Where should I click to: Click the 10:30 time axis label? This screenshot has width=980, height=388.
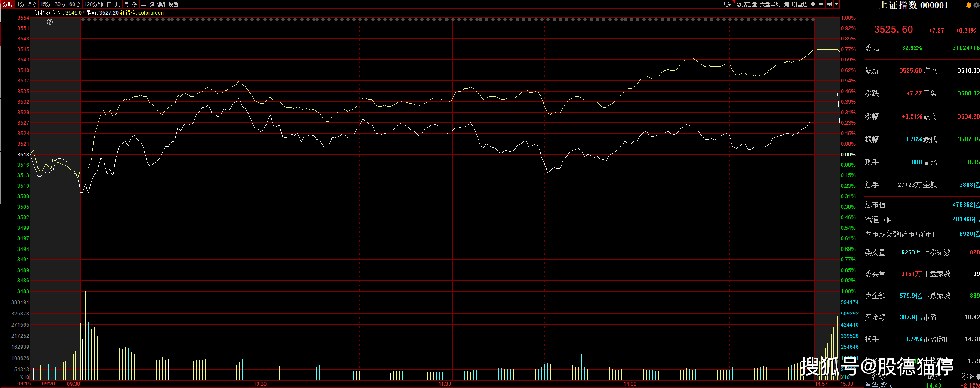click(x=260, y=384)
